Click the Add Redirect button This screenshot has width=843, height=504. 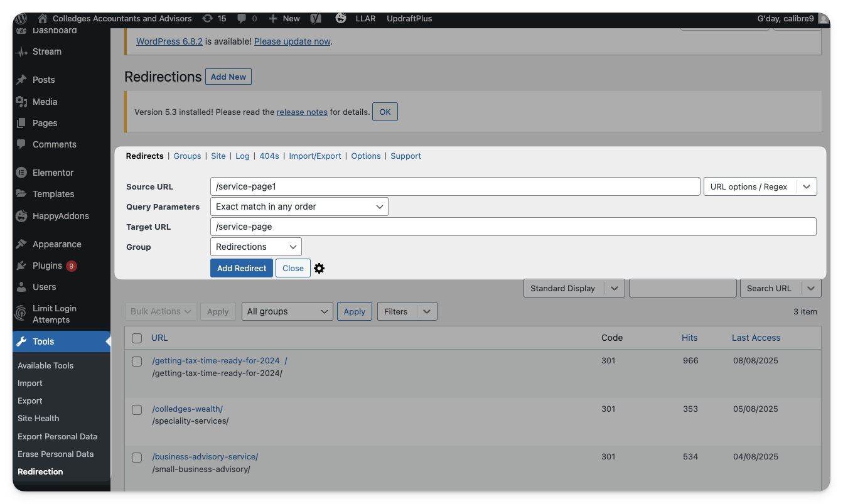click(242, 268)
